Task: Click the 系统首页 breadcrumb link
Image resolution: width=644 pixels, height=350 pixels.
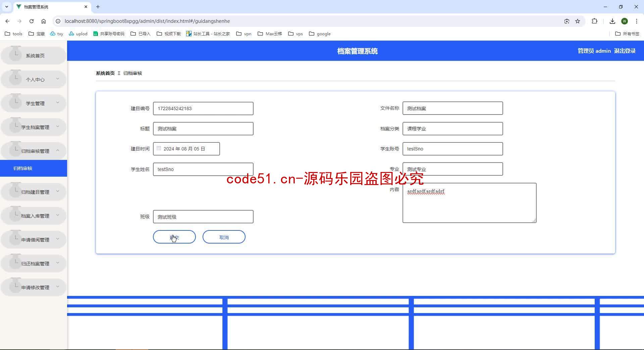Action: [x=105, y=73]
